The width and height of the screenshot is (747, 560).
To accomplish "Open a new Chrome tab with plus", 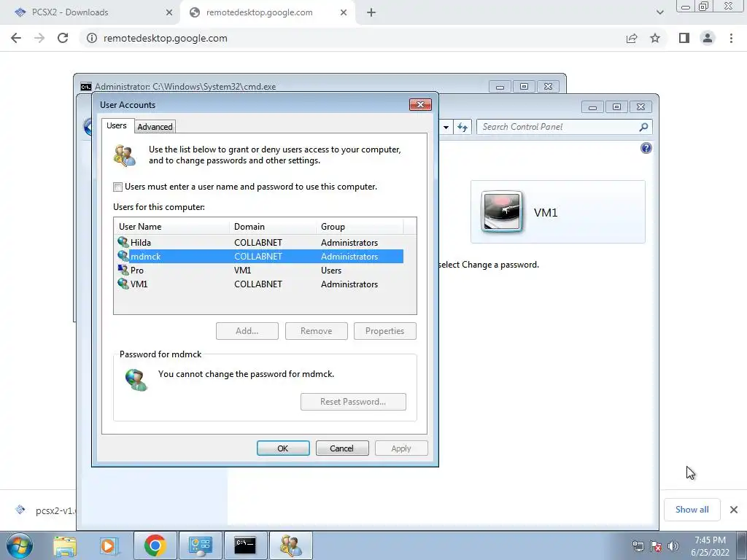I will (x=371, y=12).
